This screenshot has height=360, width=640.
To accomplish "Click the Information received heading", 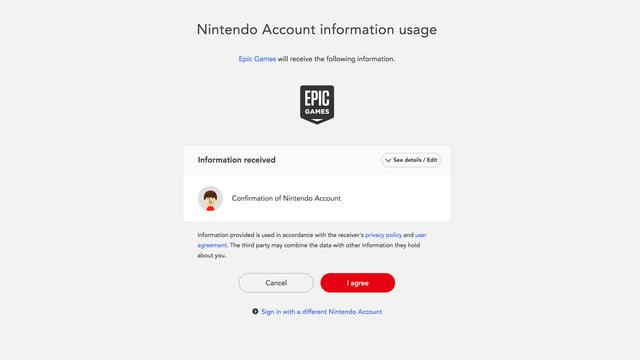I will tap(237, 160).
